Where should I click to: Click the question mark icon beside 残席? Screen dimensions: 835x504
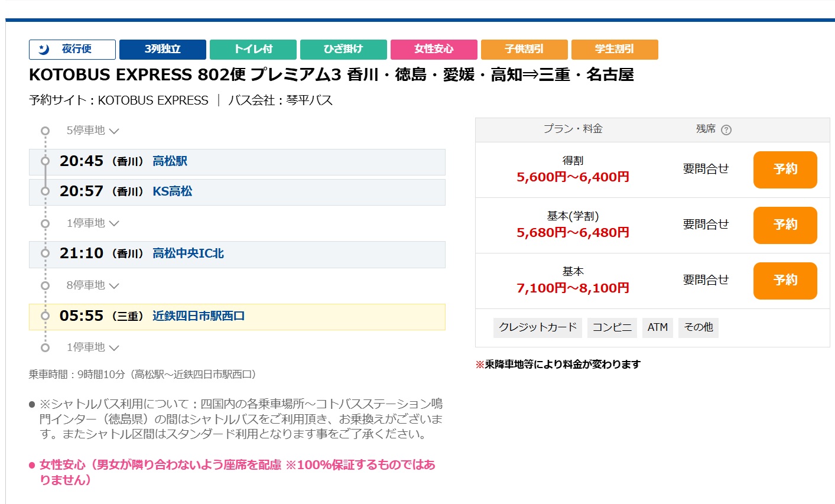click(726, 130)
